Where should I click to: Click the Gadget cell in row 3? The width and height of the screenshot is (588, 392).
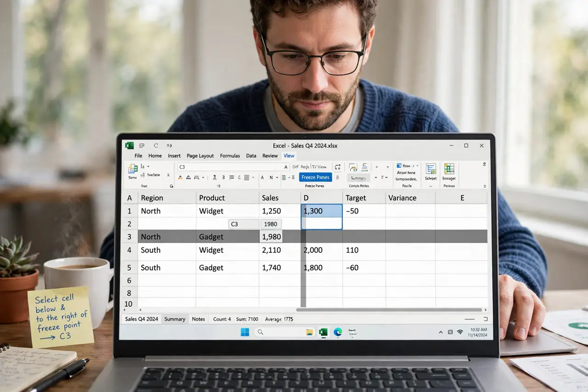click(227, 237)
